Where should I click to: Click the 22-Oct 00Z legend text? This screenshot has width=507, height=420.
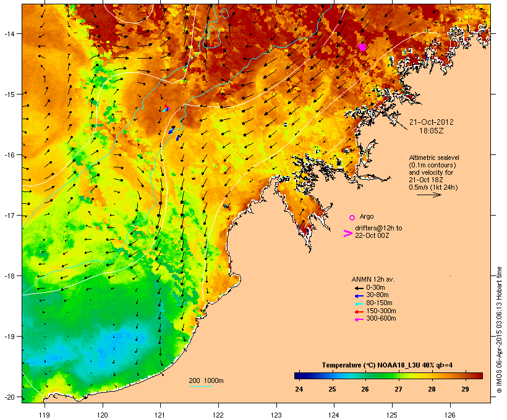coord(372,235)
